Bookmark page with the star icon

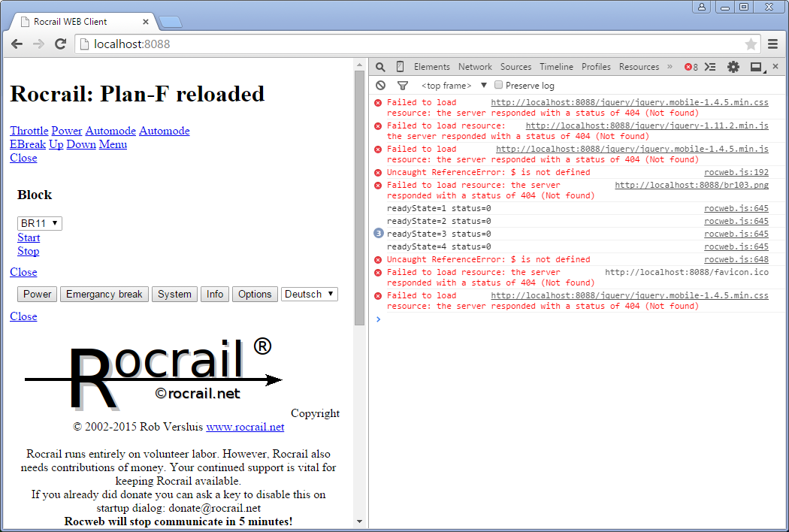(x=751, y=44)
